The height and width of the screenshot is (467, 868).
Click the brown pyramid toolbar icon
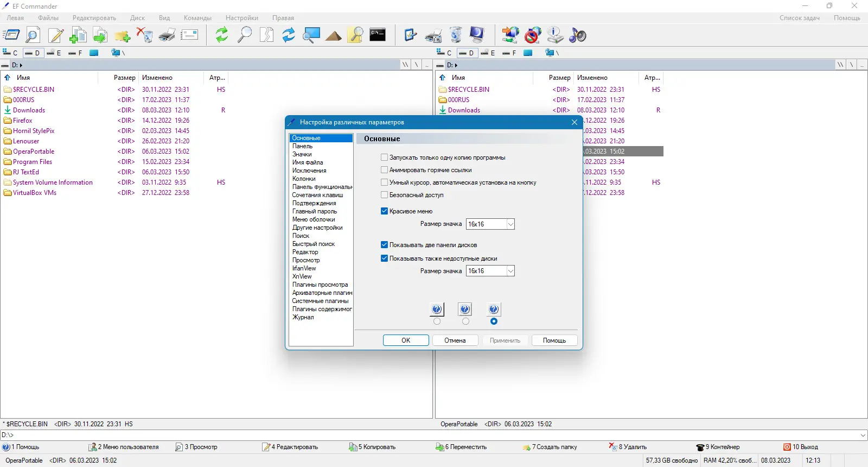pyautogui.click(x=333, y=35)
